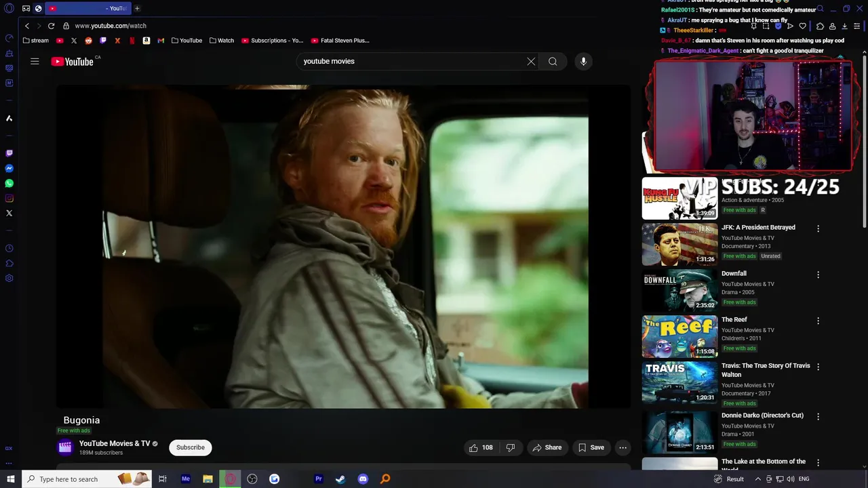Open the Downfall movie thumbnail
The width and height of the screenshot is (868, 488).
click(679, 290)
